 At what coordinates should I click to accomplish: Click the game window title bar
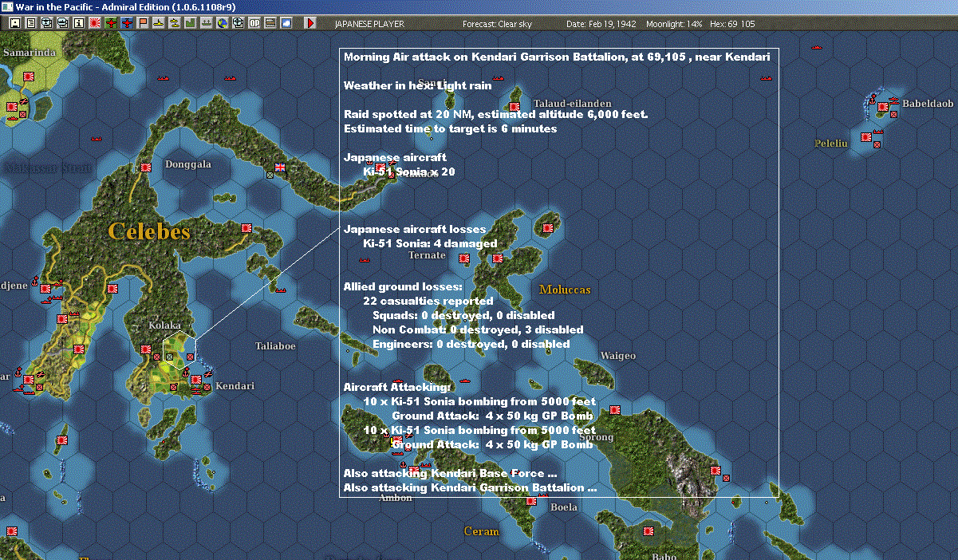click(479, 7)
